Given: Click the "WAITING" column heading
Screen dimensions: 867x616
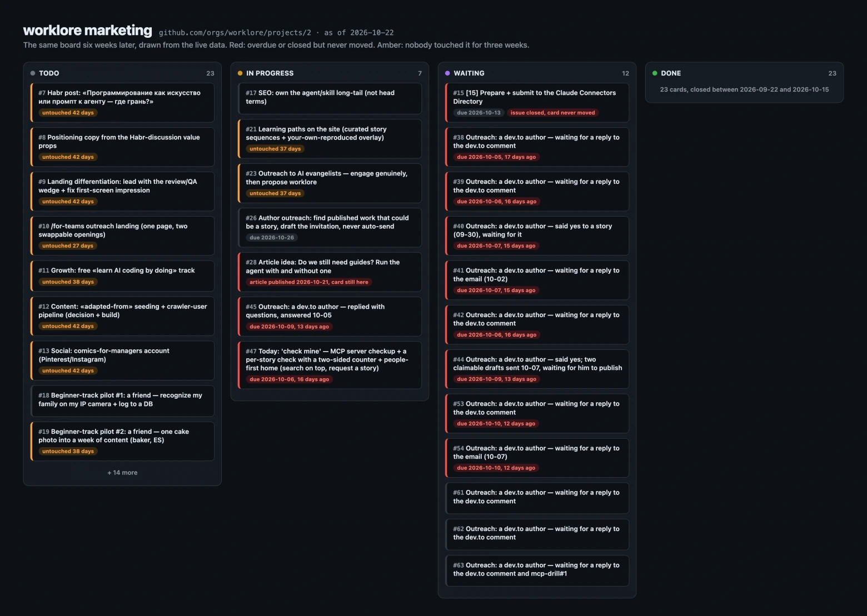Looking at the screenshot, I should [469, 73].
